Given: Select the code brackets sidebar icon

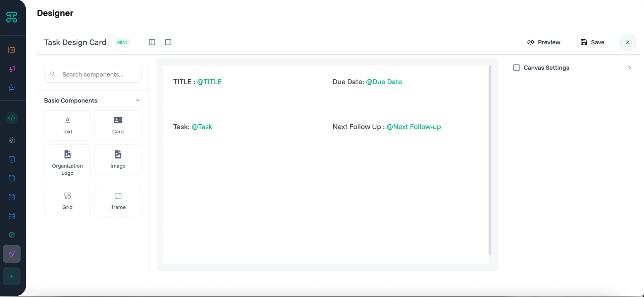Looking at the screenshot, I should (x=12, y=118).
